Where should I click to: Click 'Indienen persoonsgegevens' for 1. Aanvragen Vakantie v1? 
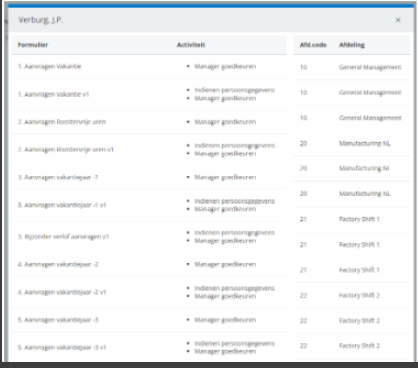[235, 90]
